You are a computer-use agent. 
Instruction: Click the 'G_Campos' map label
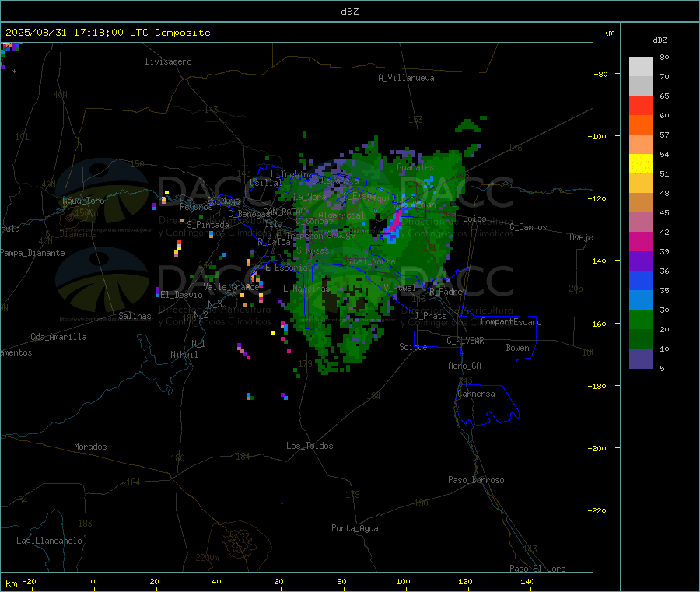(x=529, y=227)
